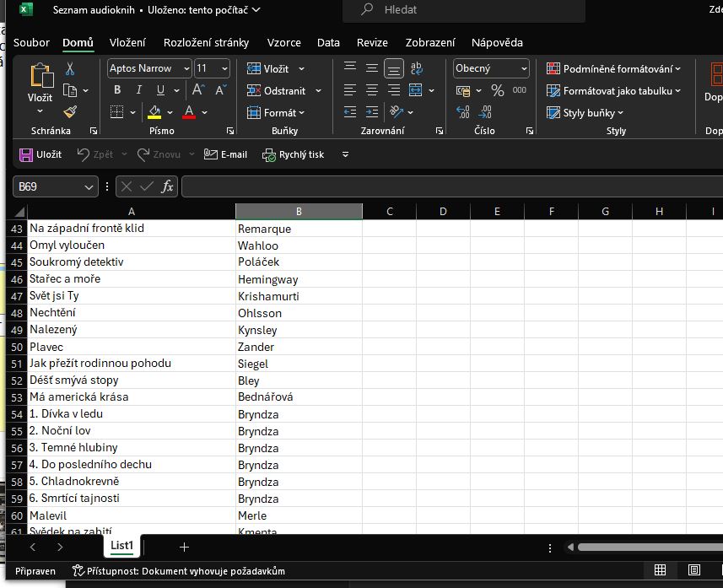Increase indent icon
This screenshot has width=723, height=588.
(x=372, y=112)
